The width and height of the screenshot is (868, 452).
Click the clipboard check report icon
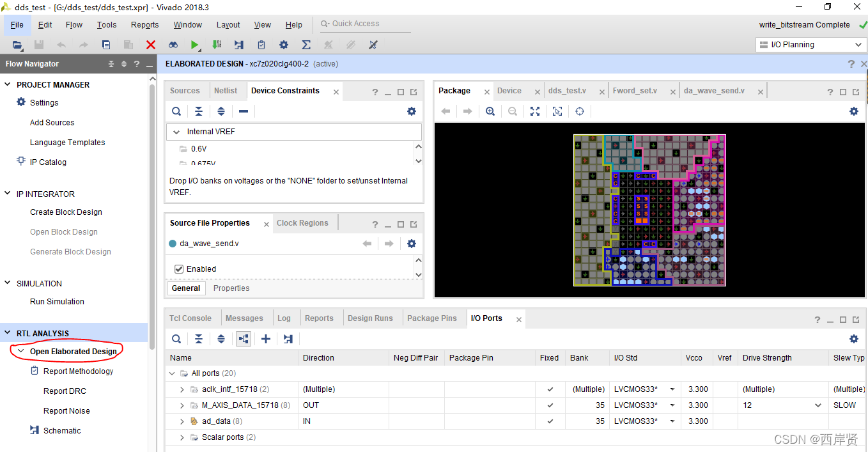pos(261,45)
